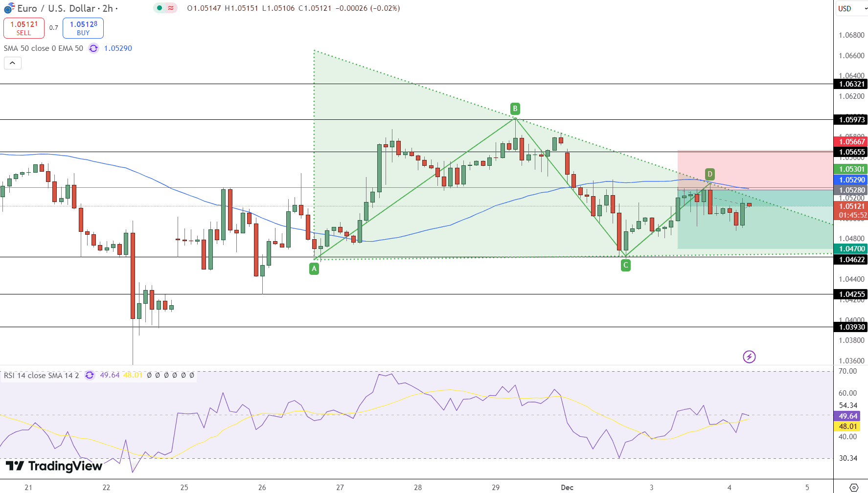This screenshot has height=493, width=868.
Task: Click the red 1.05667 stop price label
Action: point(851,142)
